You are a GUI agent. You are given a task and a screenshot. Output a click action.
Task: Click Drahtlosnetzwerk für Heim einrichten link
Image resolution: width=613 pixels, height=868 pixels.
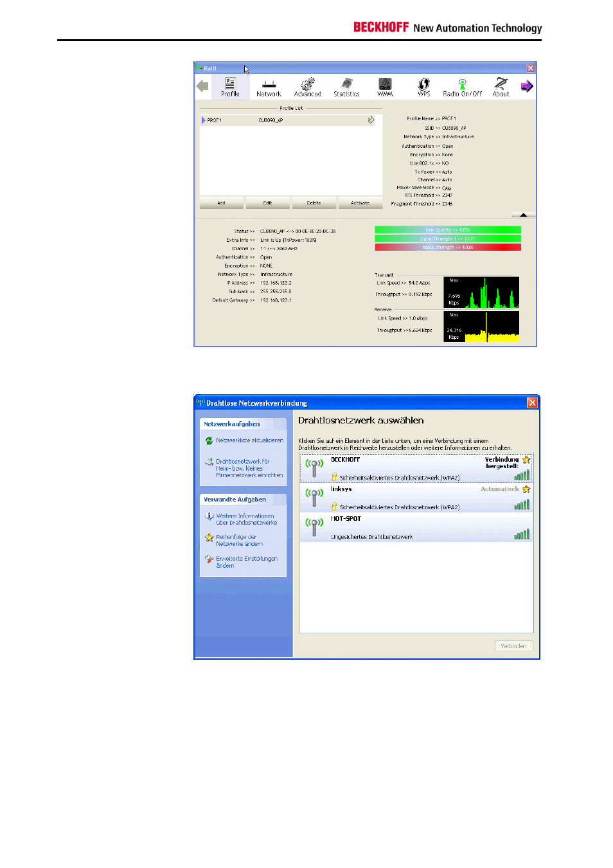[x=249, y=468]
